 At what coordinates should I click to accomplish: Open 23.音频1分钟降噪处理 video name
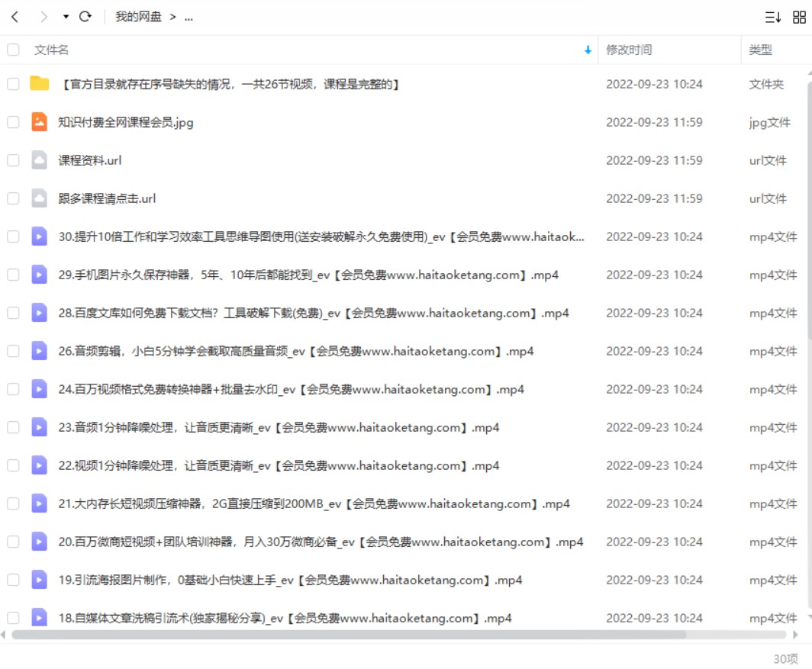(x=279, y=428)
